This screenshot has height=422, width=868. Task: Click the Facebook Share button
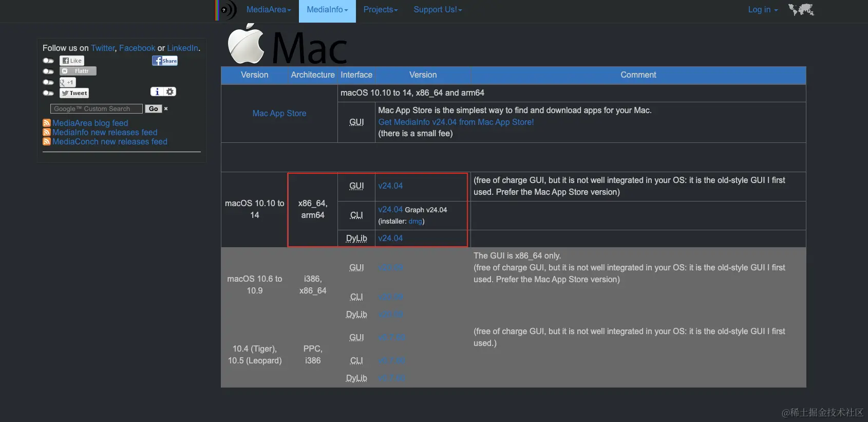(165, 61)
